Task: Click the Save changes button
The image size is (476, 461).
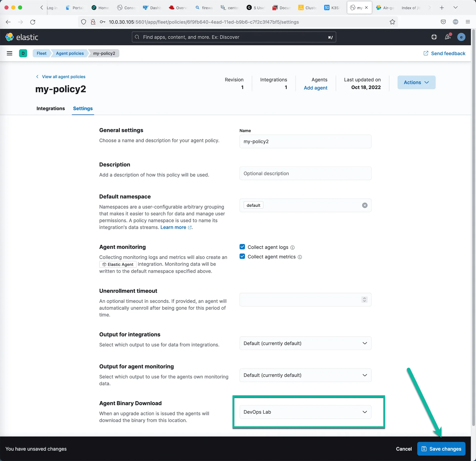Action: point(441,449)
